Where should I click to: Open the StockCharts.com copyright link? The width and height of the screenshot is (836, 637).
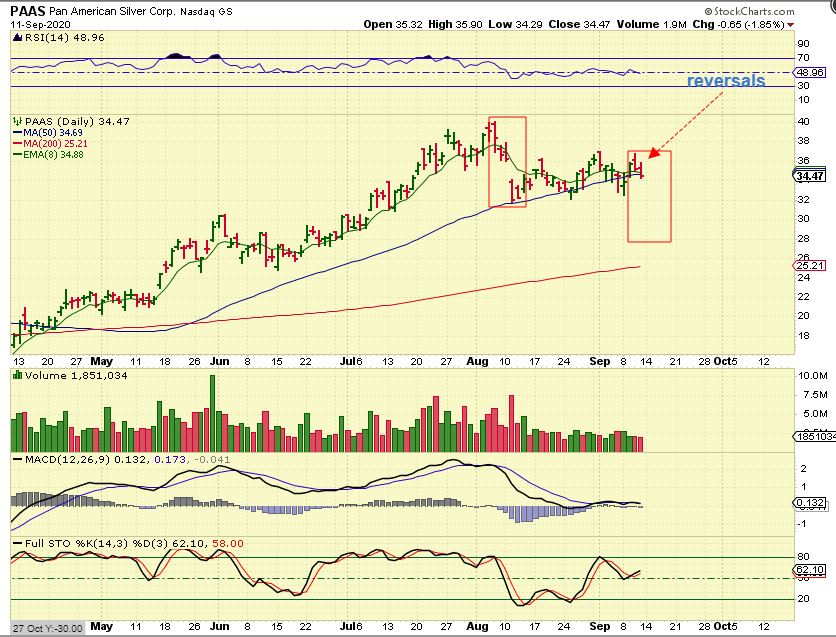pyautogui.click(x=750, y=11)
